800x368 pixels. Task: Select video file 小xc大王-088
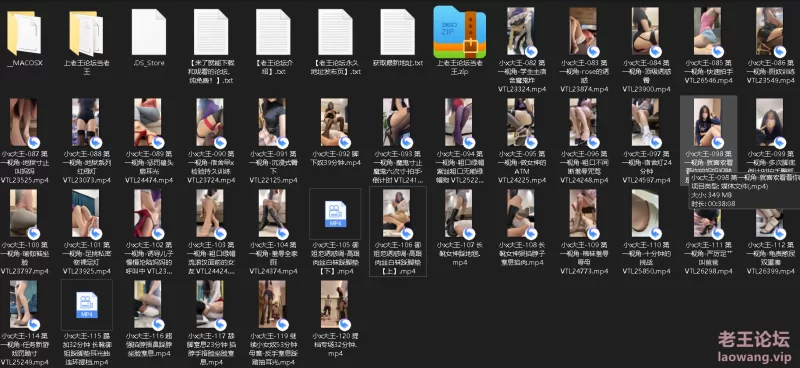point(86,123)
